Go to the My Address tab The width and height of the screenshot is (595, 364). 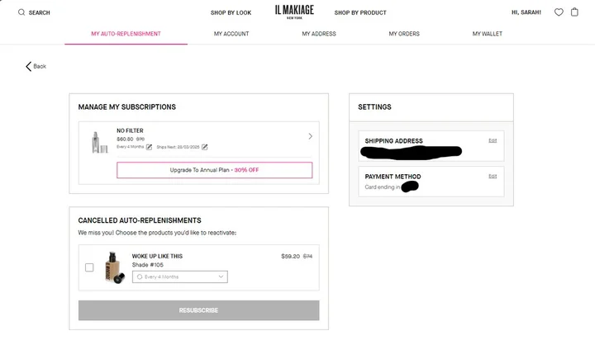(x=319, y=34)
